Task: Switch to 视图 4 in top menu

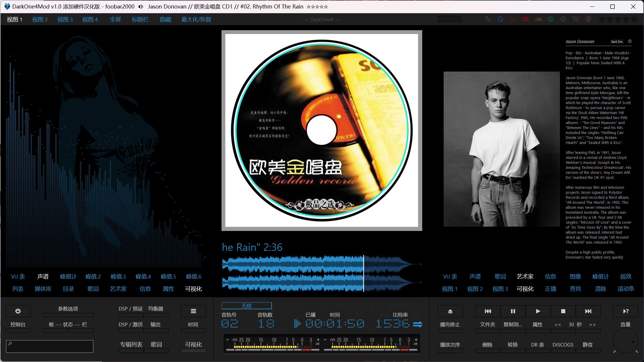Action: tap(90, 19)
